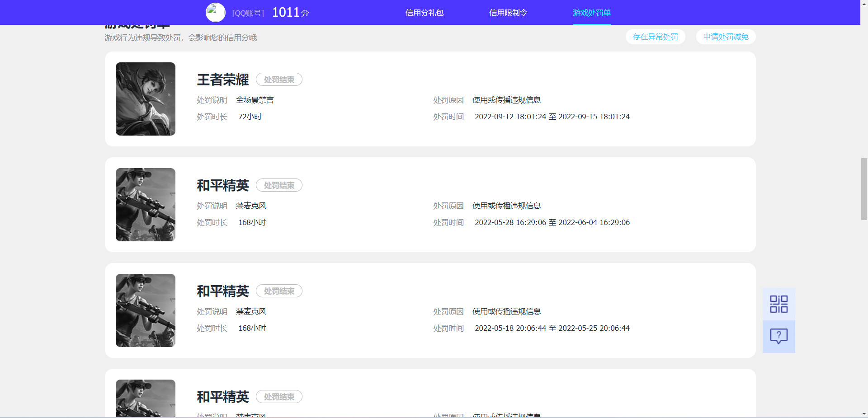Click the scrollbar down arrow
Viewport: 868px width, 418px height.
tap(864, 413)
